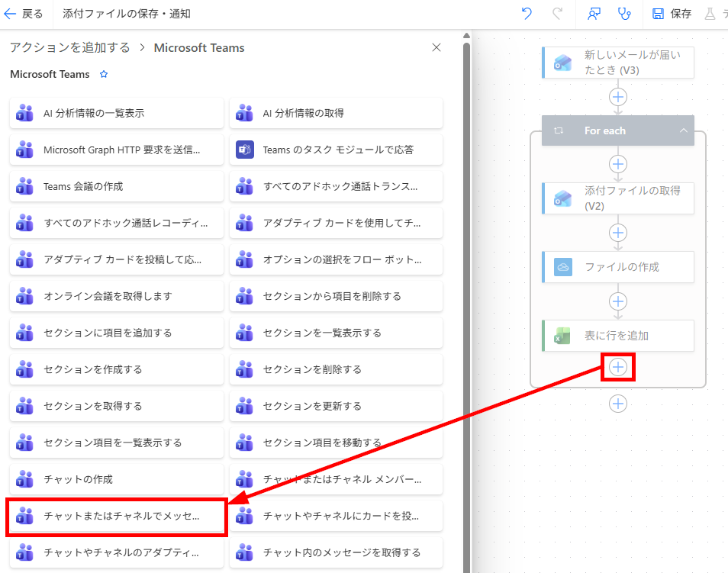Image resolution: width=728 pixels, height=573 pixels.
Task: Select Teams 会議の作成 action
Action: tap(117, 186)
